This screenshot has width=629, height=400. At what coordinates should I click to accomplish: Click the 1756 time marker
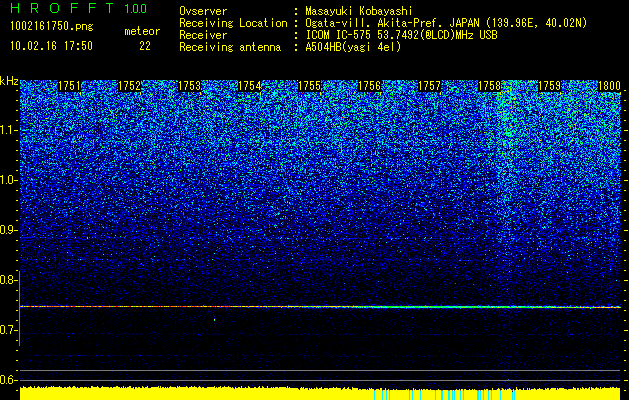(369, 86)
